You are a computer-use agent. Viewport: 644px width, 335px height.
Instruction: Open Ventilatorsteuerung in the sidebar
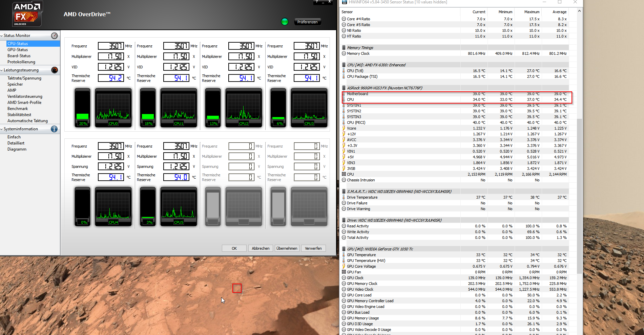[25, 96]
